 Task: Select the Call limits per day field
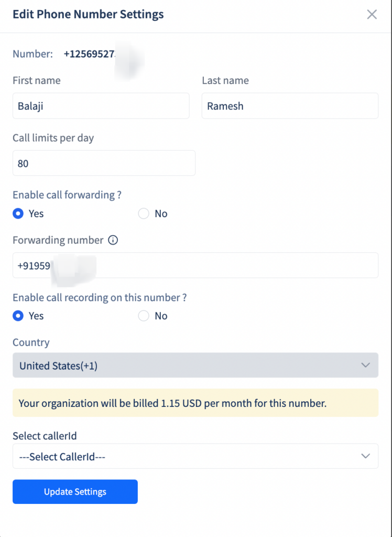pos(104,163)
